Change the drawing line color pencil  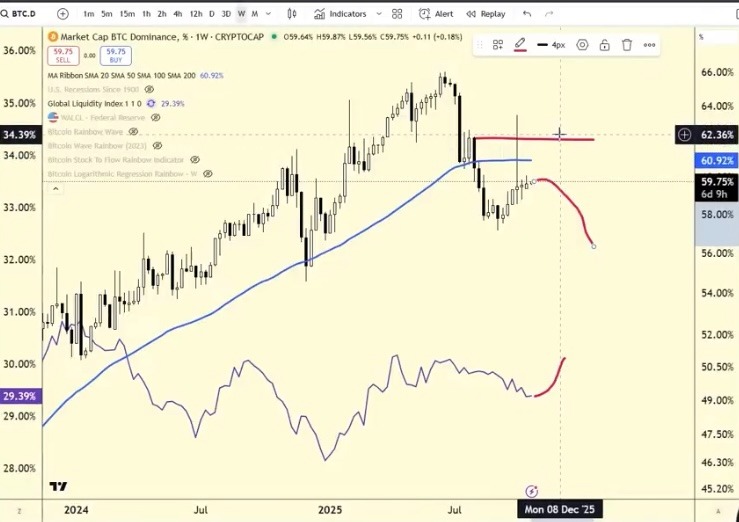[x=520, y=45]
